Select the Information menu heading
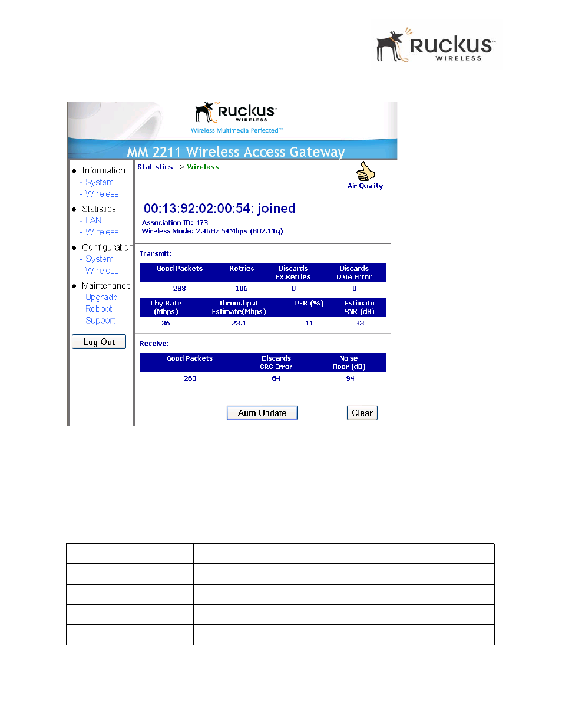The height and width of the screenshot is (728, 562). coord(104,170)
